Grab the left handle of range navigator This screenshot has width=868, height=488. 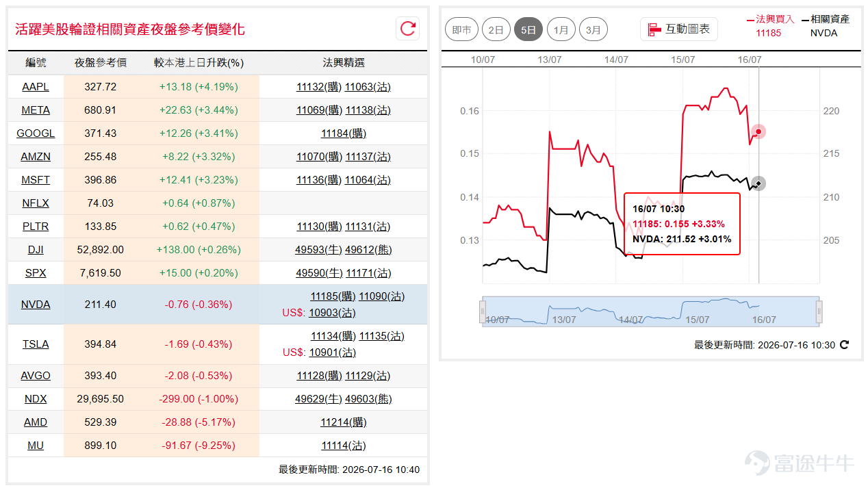point(483,312)
